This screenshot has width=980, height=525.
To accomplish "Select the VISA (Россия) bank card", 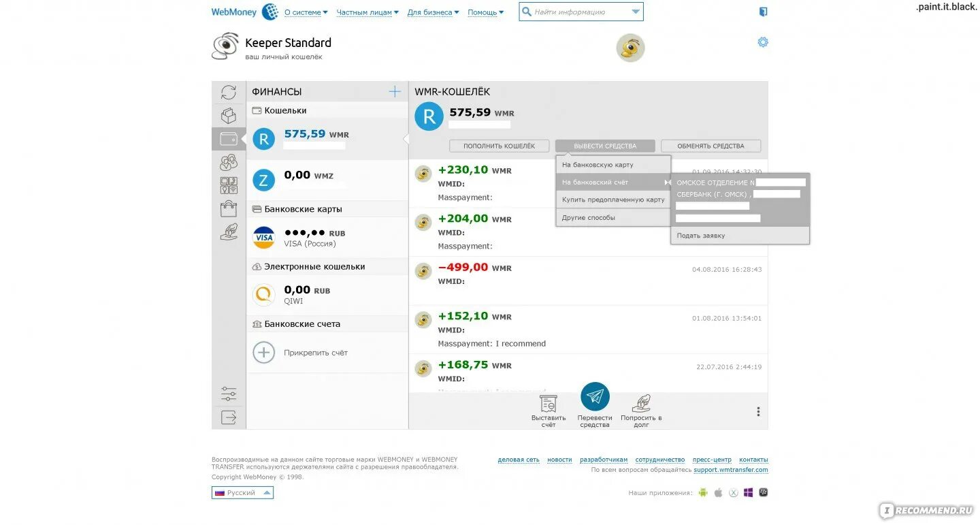I will (327, 238).
